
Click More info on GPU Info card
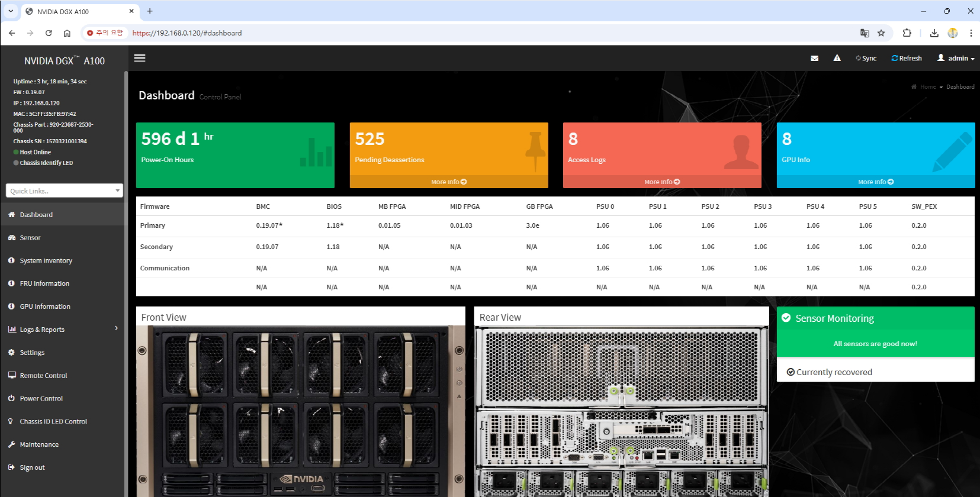(x=876, y=182)
